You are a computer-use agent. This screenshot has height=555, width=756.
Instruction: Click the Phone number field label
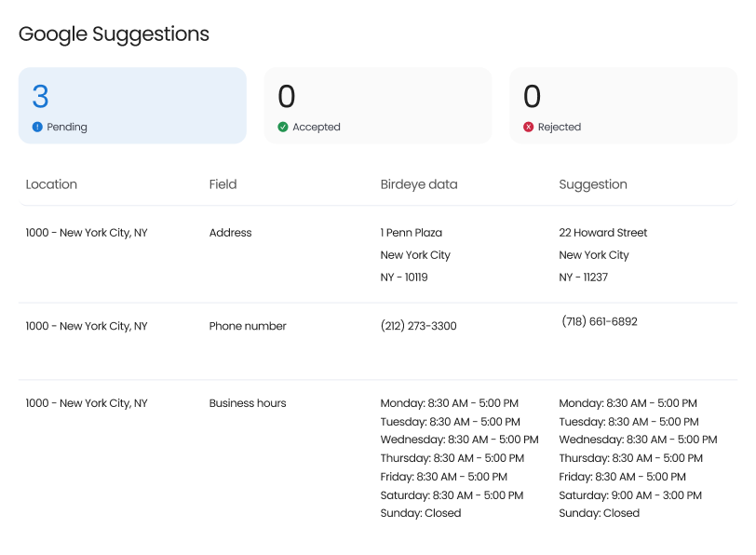(x=248, y=326)
